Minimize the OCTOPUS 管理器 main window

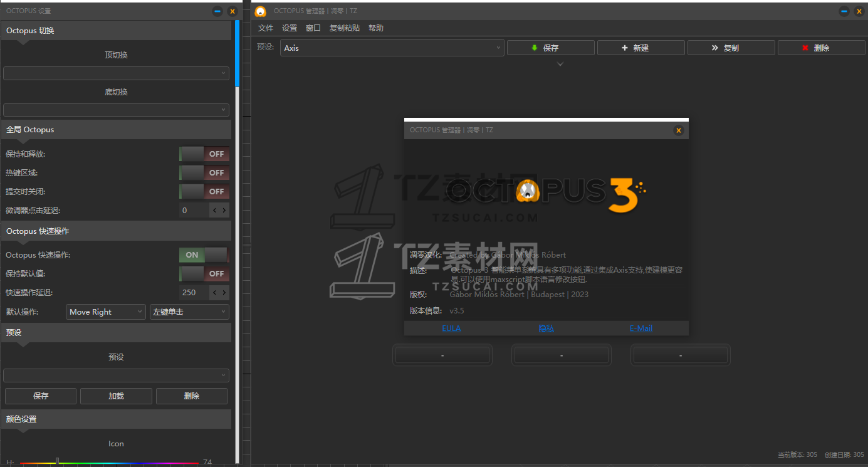(x=844, y=11)
